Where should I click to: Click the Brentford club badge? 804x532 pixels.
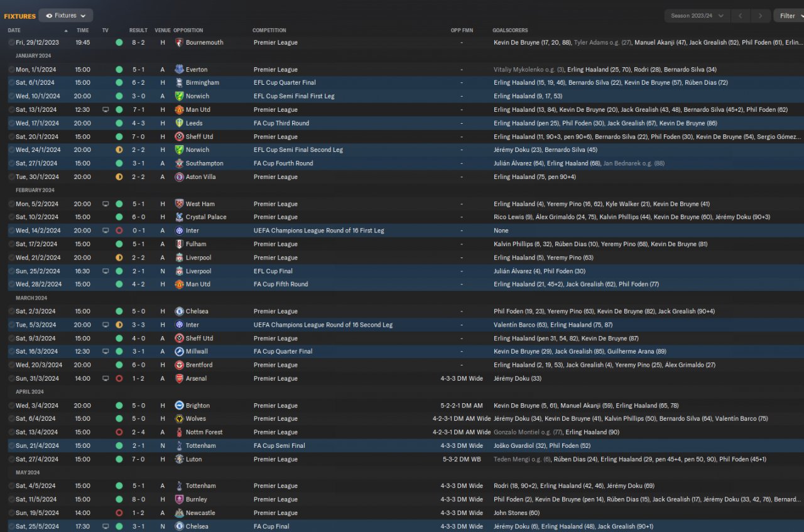point(180,365)
